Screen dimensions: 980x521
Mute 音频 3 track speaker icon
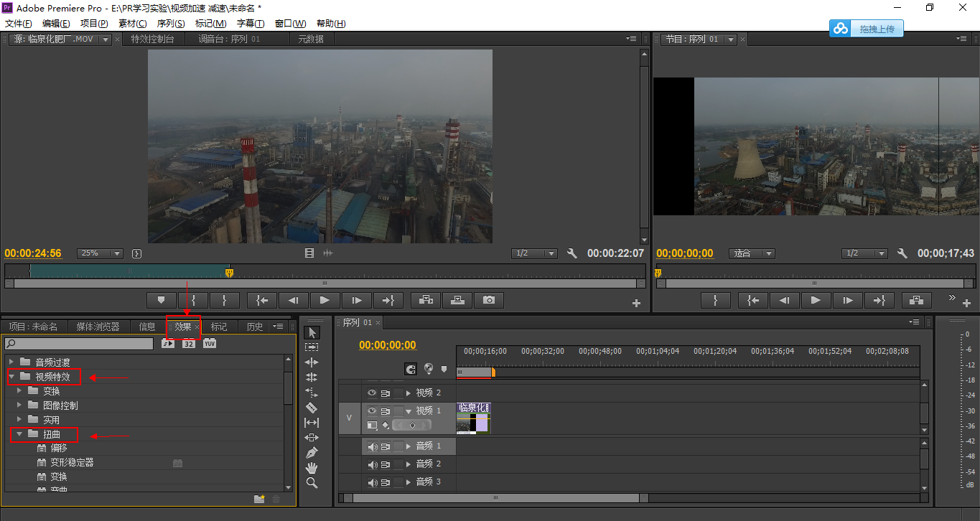pyautogui.click(x=373, y=482)
